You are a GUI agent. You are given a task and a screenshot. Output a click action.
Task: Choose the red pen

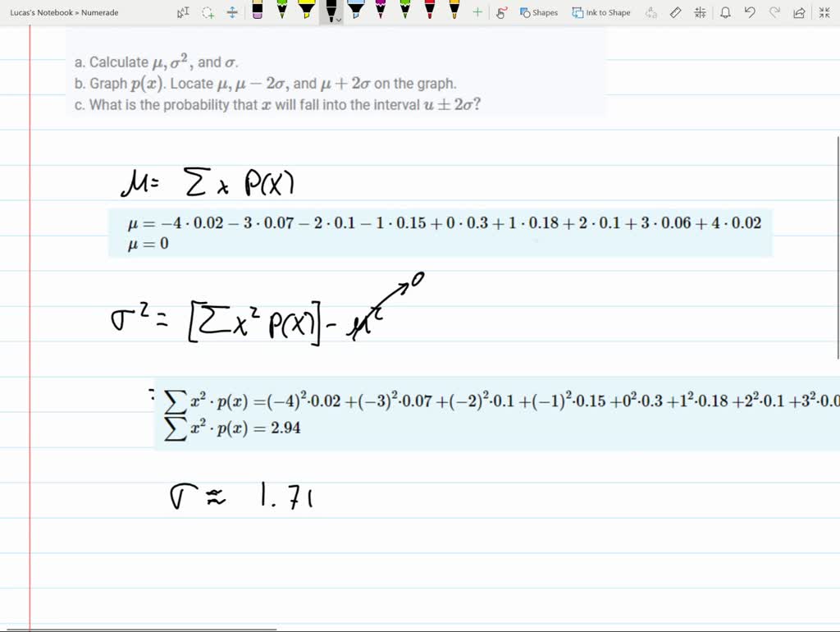point(428,11)
